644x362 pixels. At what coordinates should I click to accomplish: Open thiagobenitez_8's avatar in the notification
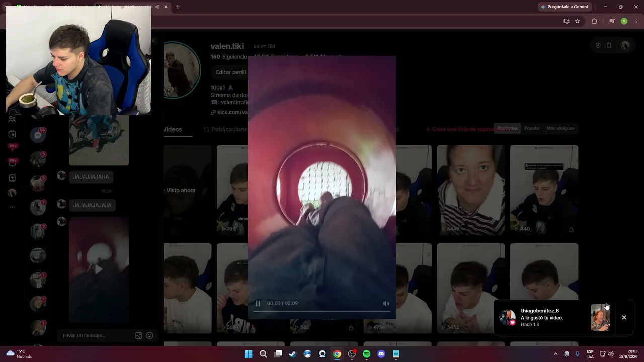[507, 317]
